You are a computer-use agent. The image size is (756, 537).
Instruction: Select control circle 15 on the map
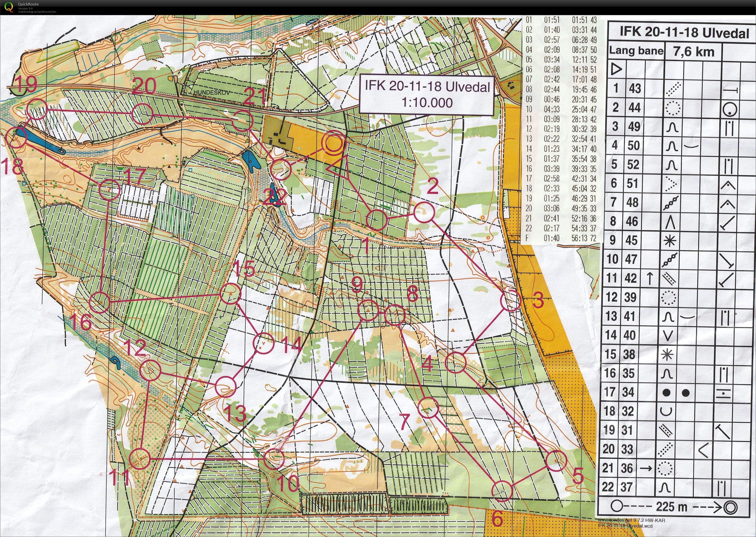[230, 293]
